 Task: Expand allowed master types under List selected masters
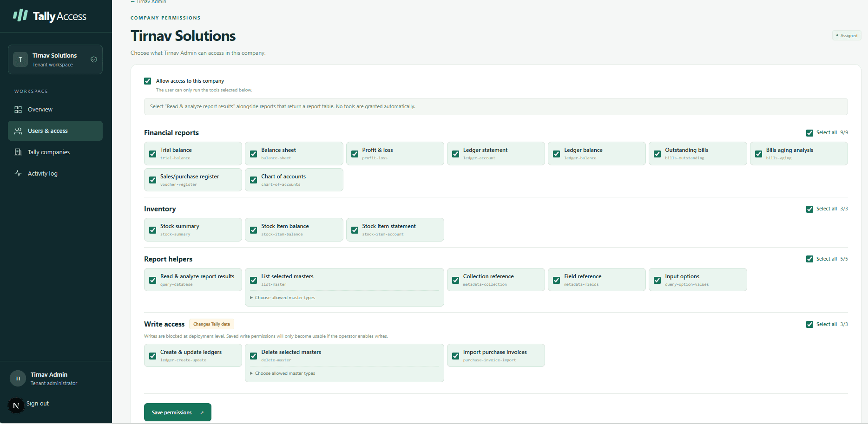pos(283,298)
